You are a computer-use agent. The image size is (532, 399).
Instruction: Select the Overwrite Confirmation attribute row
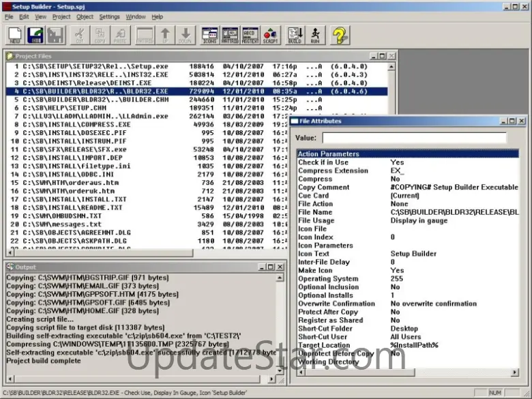pos(408,304)
